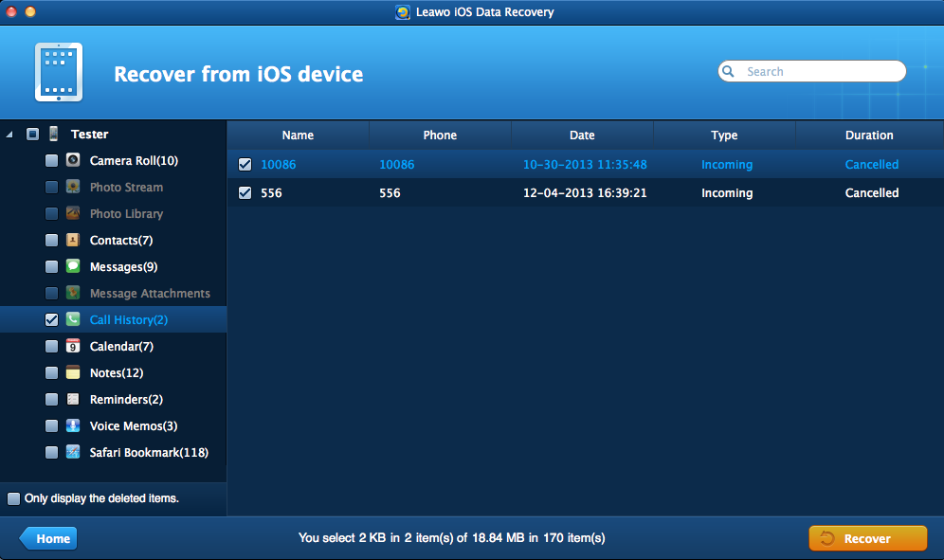
Task: Collapse the Tester device tree
Action: (9, 135)
